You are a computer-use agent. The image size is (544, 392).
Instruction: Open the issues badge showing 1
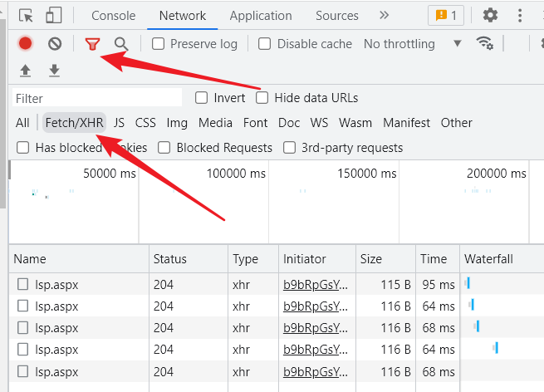446,15
